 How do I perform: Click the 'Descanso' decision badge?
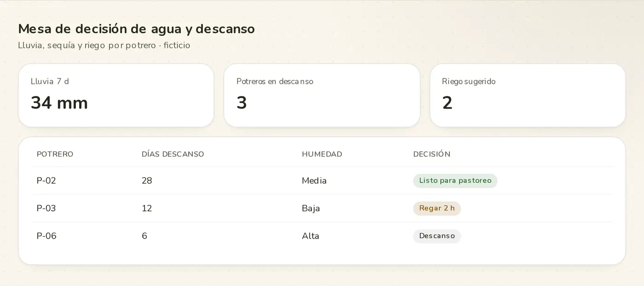coord(437,236)
